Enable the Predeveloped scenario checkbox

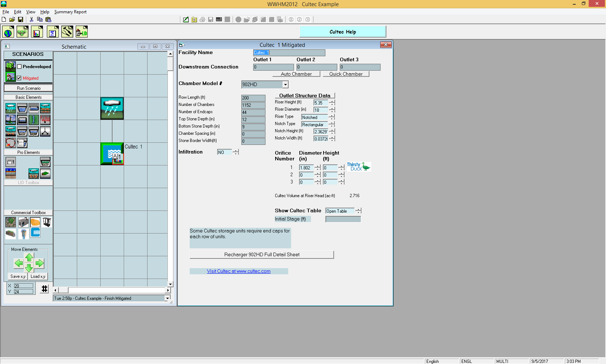coord(19,67)
